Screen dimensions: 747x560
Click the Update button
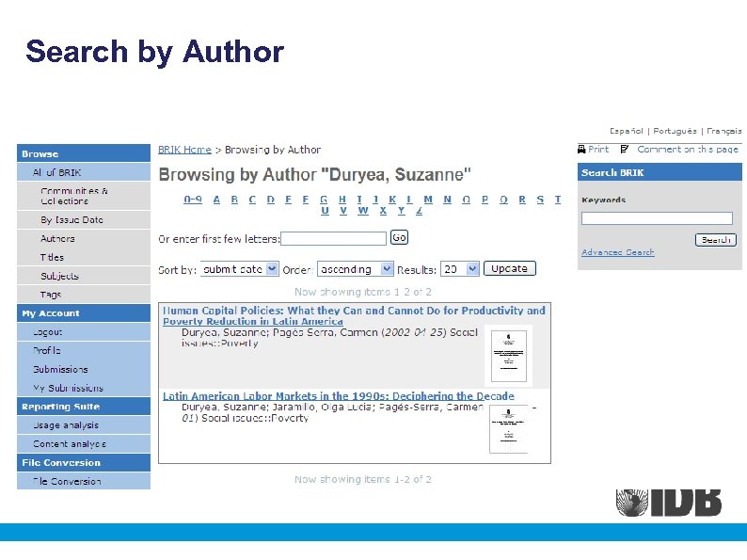[x=509, y=269]
